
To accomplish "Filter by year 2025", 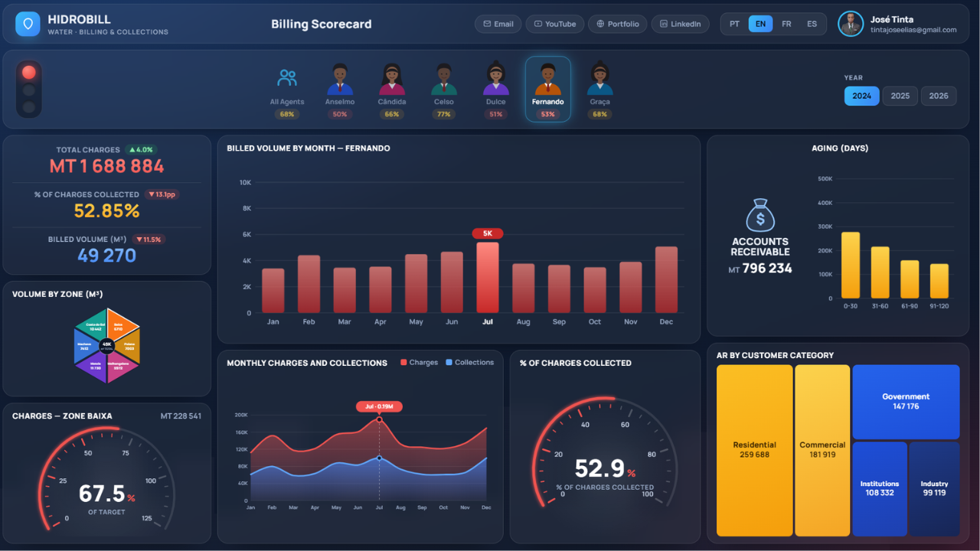I will pos(900,96).
